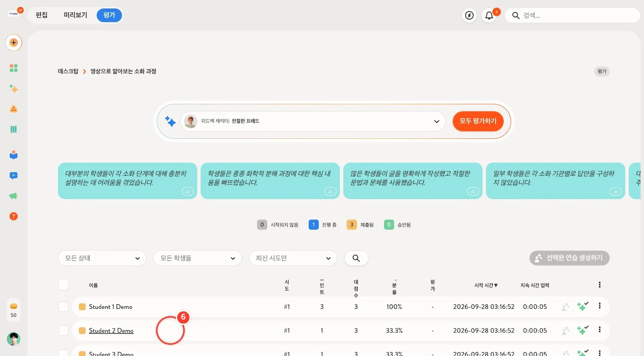Go to 데스크탑 in the breadcrumb

tap(68, 71)
